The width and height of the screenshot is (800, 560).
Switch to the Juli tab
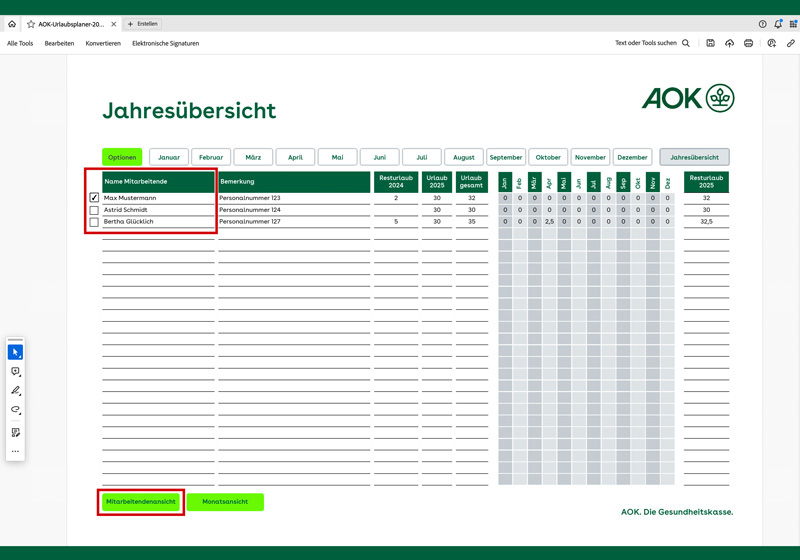[x=421, y=157]
